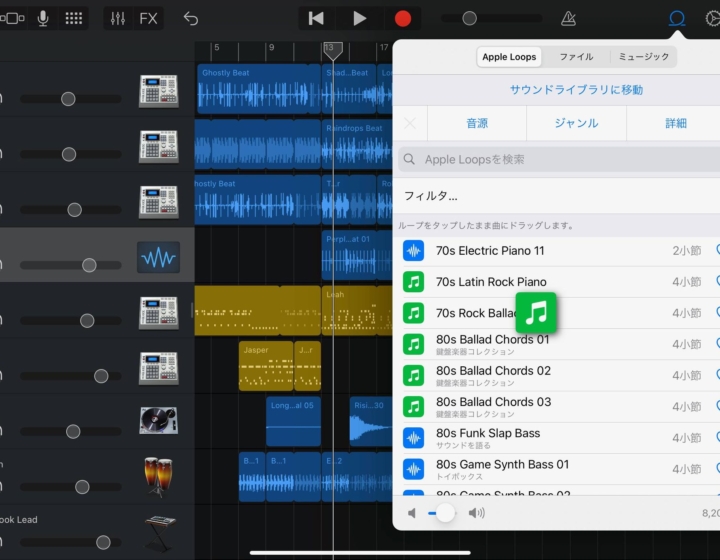
Task: Select the Jasper region
Action: [x=266, y=366]
